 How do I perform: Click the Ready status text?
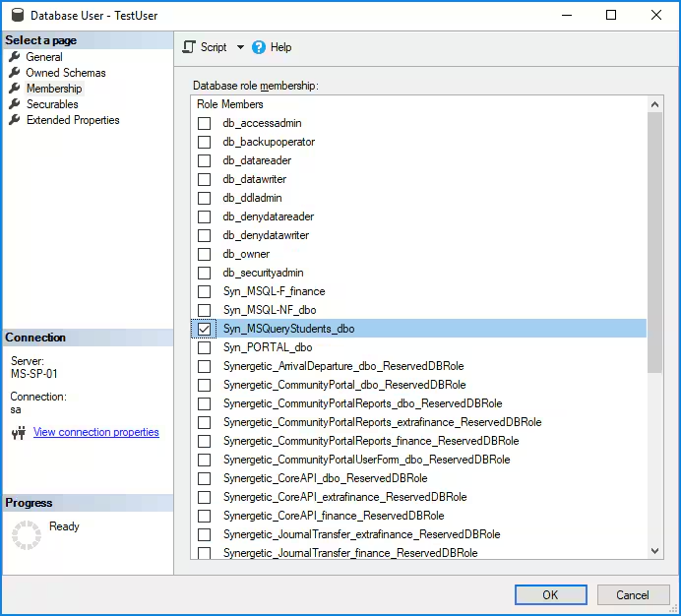(x=64, y=526)
